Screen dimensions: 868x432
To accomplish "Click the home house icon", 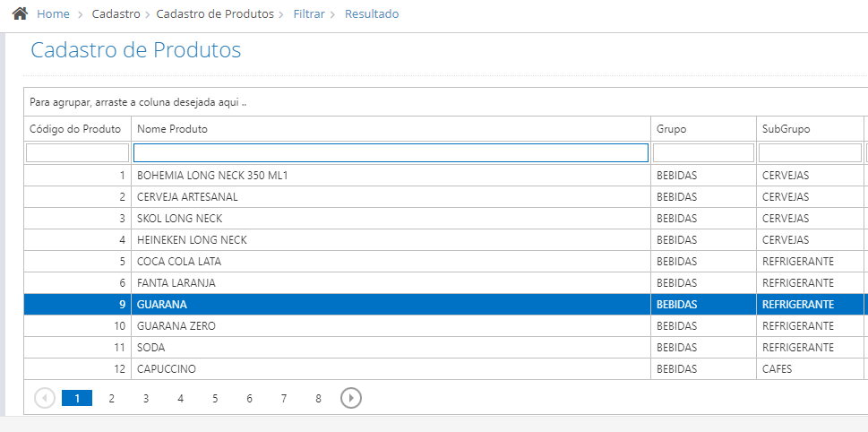I will 20,13.
